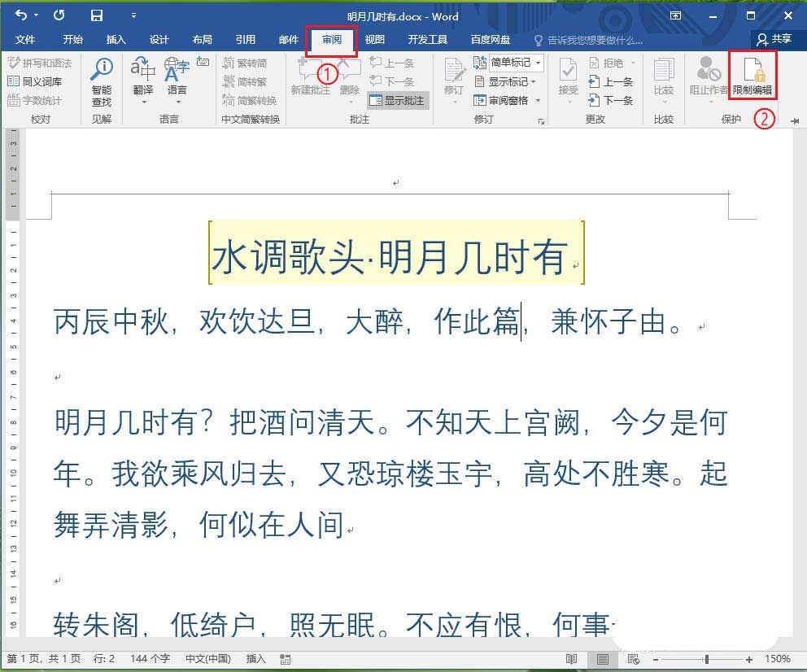Collapse the ribbon with pin icon
807x672 pixels.
[x=795, y=121]
